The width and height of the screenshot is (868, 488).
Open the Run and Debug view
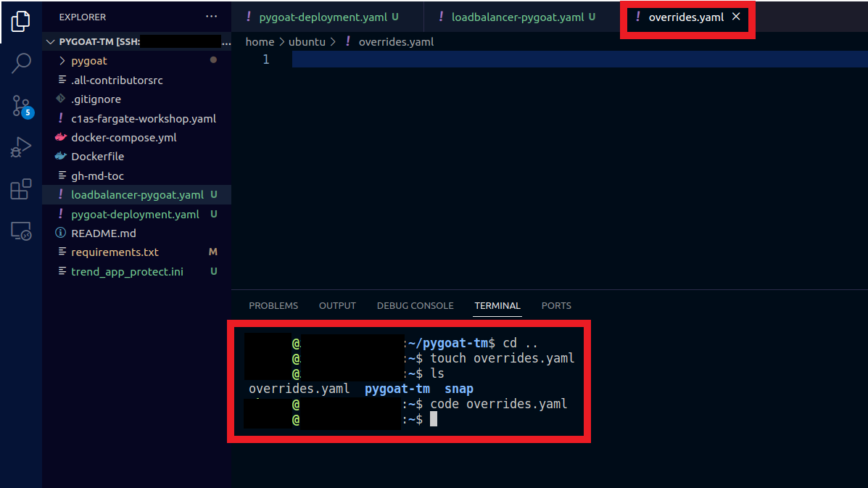point(20,147)
